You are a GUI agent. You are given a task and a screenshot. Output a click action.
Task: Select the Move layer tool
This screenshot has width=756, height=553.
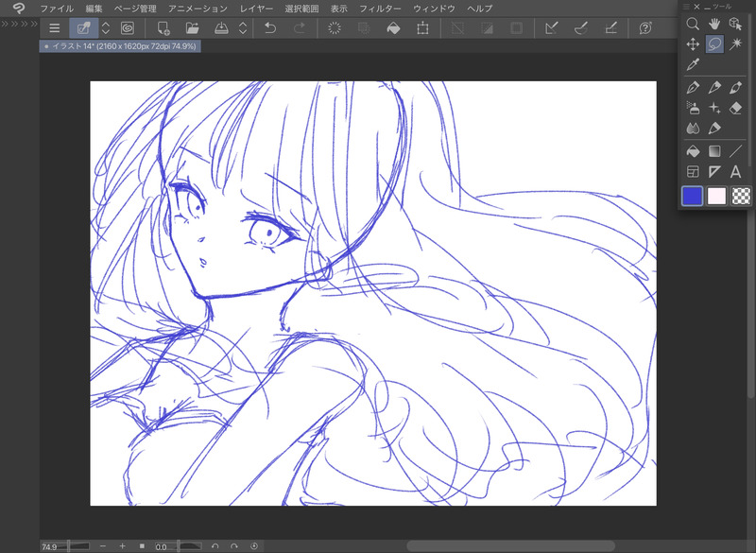[x=693, y=44]
